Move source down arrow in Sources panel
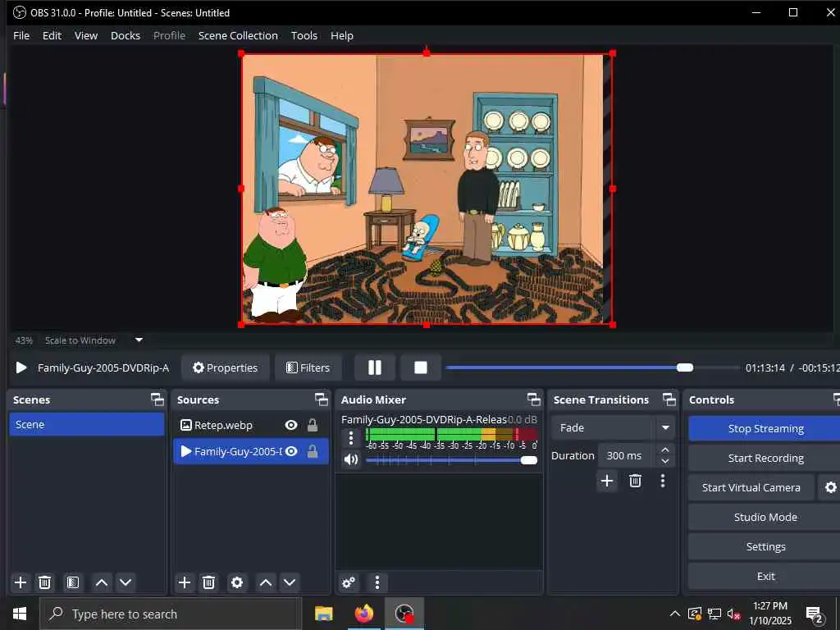 pyautogui.click(x=290, y=582)
